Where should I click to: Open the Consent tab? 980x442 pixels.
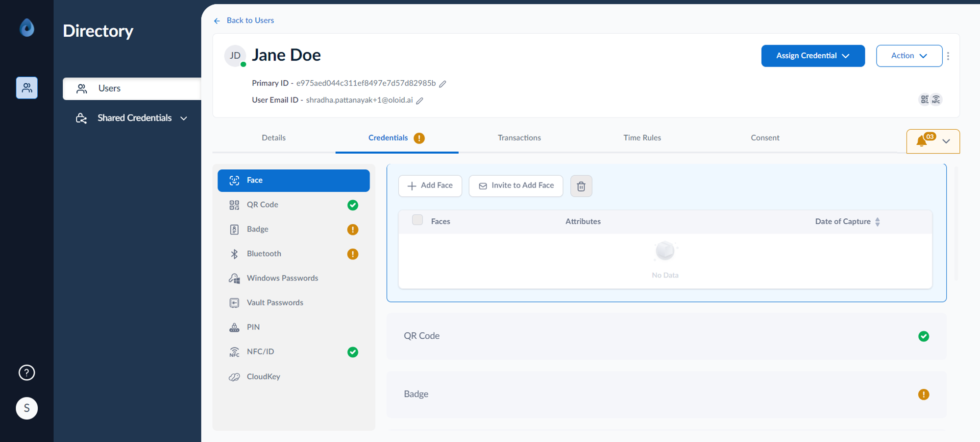click(x=765, y=138)
